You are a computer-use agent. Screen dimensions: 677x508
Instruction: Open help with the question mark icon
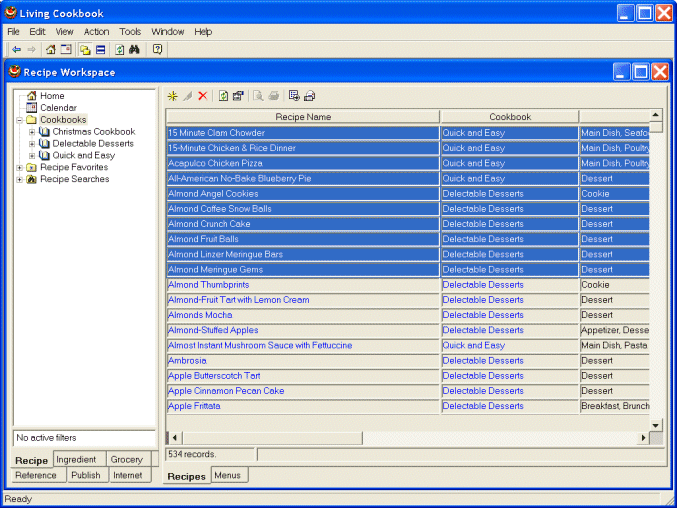click(158, 50)
